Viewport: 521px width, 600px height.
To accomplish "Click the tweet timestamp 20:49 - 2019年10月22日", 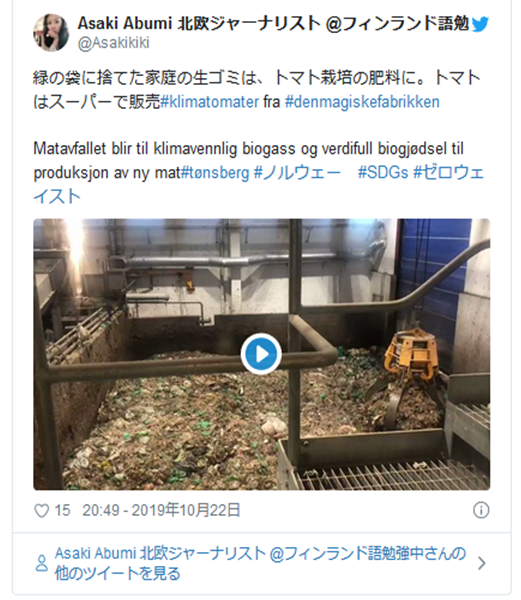I will point(161,510).
